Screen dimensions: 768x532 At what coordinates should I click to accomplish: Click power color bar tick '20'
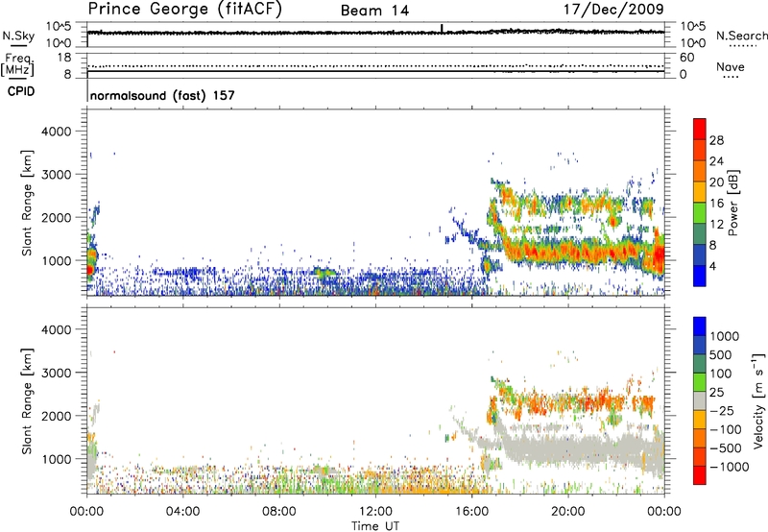(x=716, y=182)
